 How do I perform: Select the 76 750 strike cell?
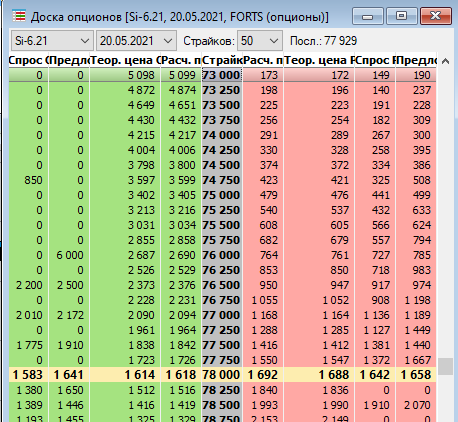222,300
